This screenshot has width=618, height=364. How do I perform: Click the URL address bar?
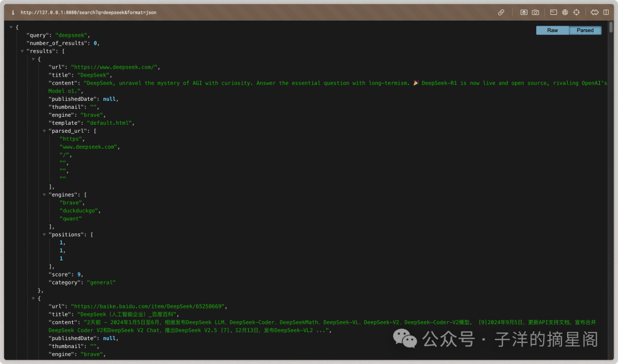click(88, 13)
